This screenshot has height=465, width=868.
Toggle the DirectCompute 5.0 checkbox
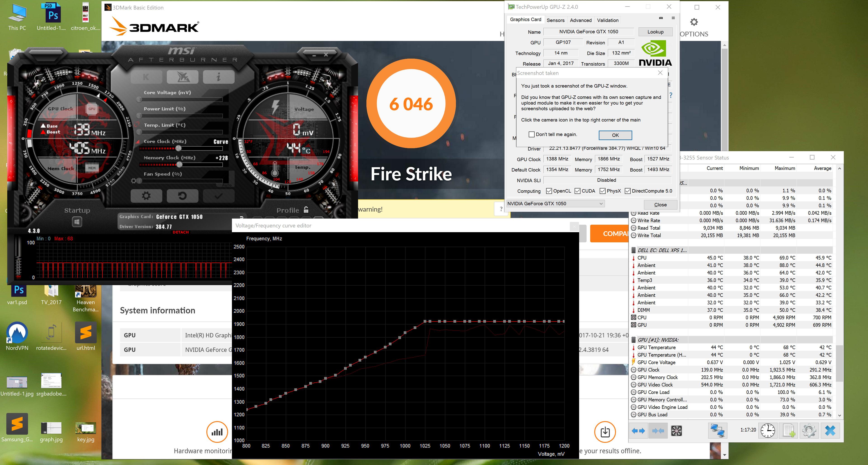tap(628, 191)
